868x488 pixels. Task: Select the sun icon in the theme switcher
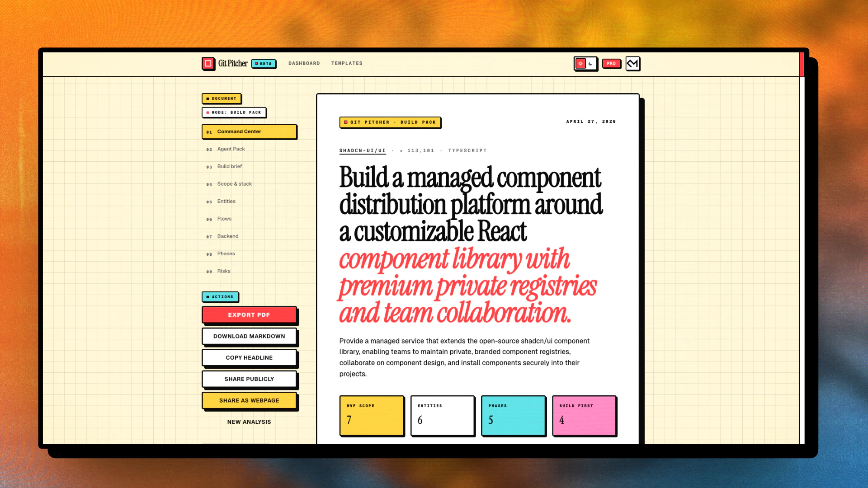click(x=580, y=63)
